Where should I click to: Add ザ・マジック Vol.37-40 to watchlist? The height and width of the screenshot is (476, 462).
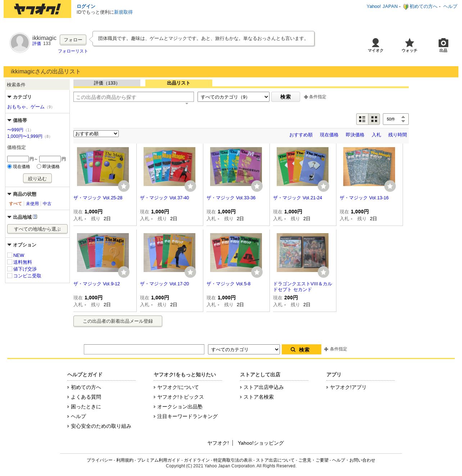(x=190, y=186)
